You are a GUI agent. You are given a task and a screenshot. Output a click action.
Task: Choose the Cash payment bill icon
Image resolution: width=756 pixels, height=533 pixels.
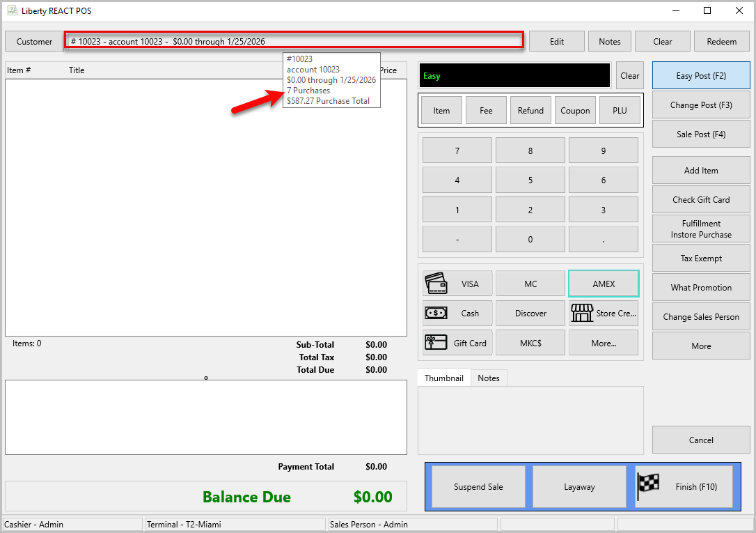(x=436, y=314)
